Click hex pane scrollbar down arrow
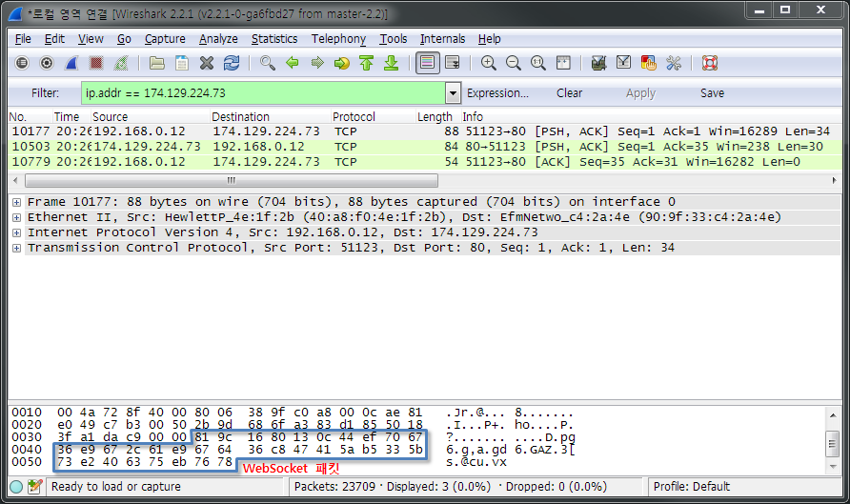This screenshot has height=504, width=850. [x=833, y=467]
